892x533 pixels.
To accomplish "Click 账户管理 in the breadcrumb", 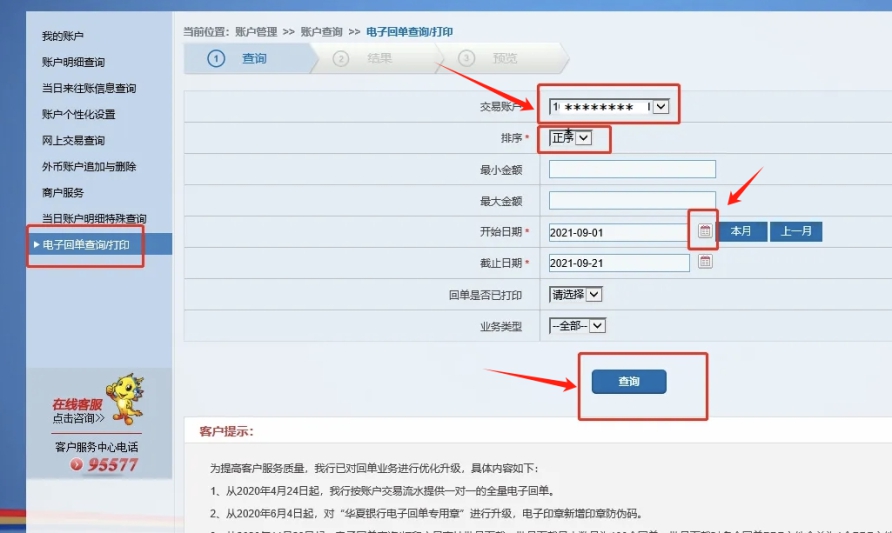I will pos(256,32).
